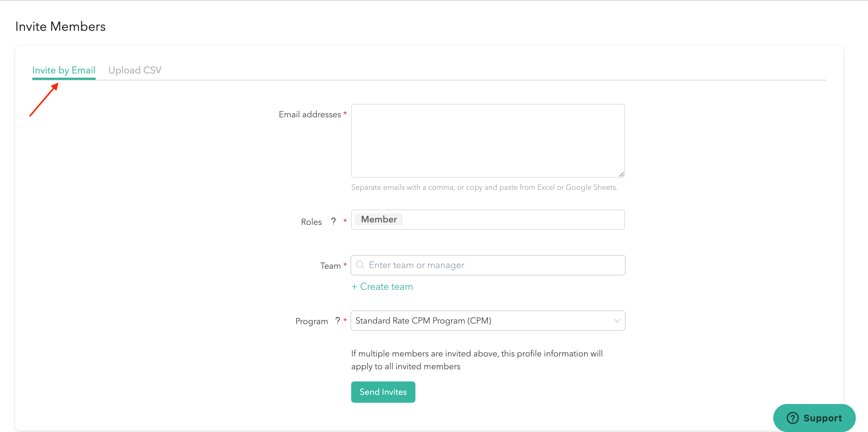The width and height of the screenshot is (868, 432).
Task: Click the Support circled question icon
Action: (x=792, y=418)
